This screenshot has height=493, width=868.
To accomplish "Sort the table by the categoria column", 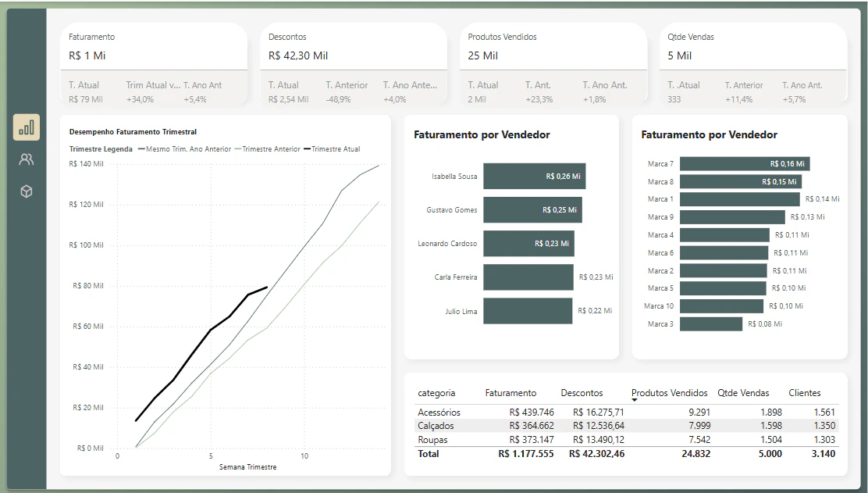I will (436, 393).
